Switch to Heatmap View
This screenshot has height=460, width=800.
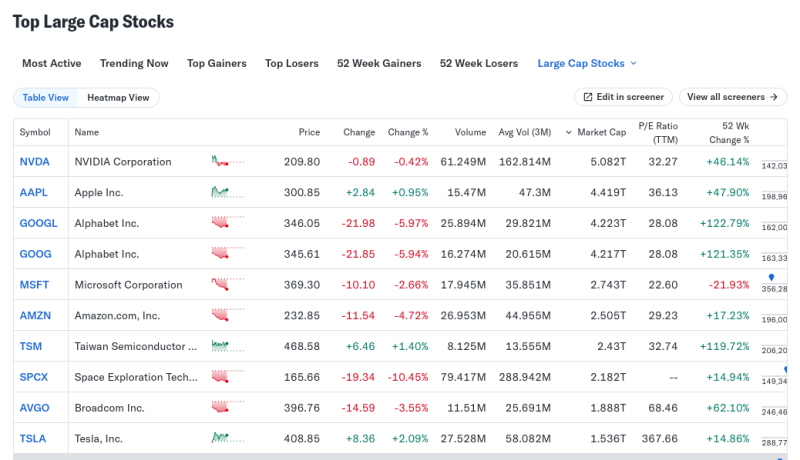coord(118,97)
